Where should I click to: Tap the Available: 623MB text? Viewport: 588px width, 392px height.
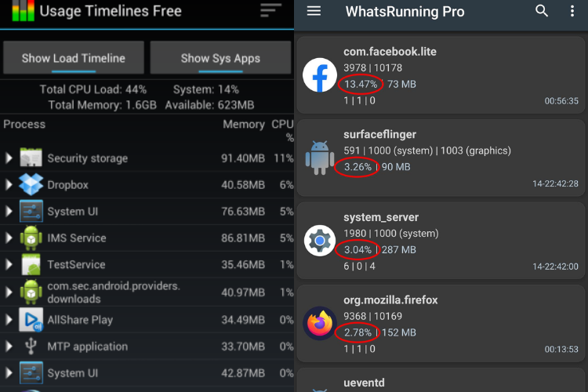209,105
